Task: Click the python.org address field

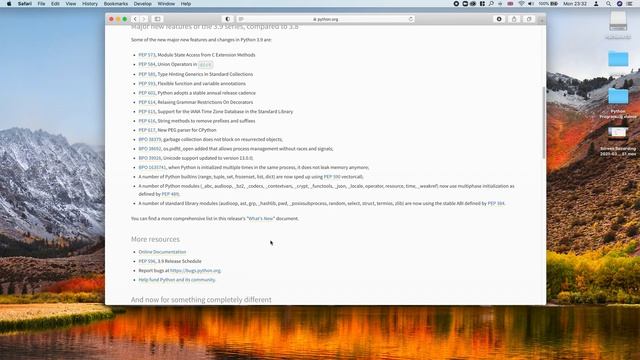Action: (x=325, y=19)
